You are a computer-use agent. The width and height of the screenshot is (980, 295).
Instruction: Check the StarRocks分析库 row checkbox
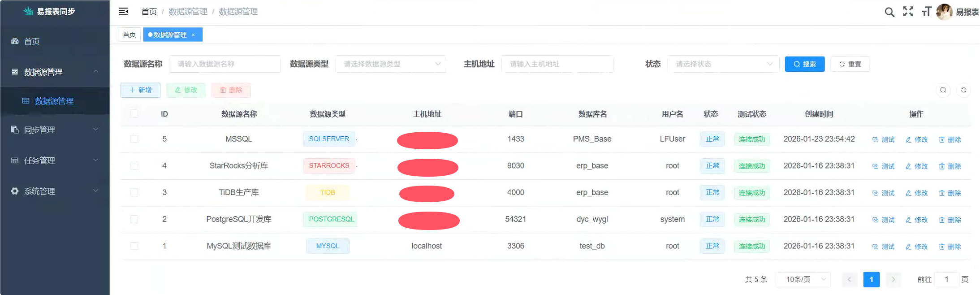134,166
